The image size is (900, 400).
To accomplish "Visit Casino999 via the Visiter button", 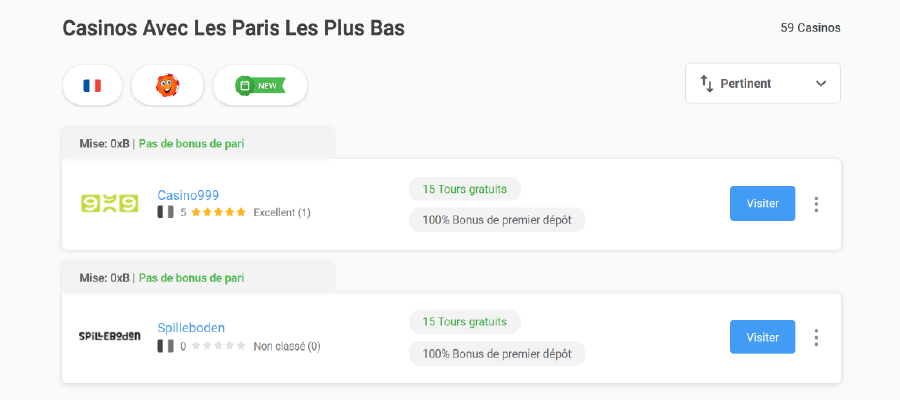I will click(x=762, y=203).
